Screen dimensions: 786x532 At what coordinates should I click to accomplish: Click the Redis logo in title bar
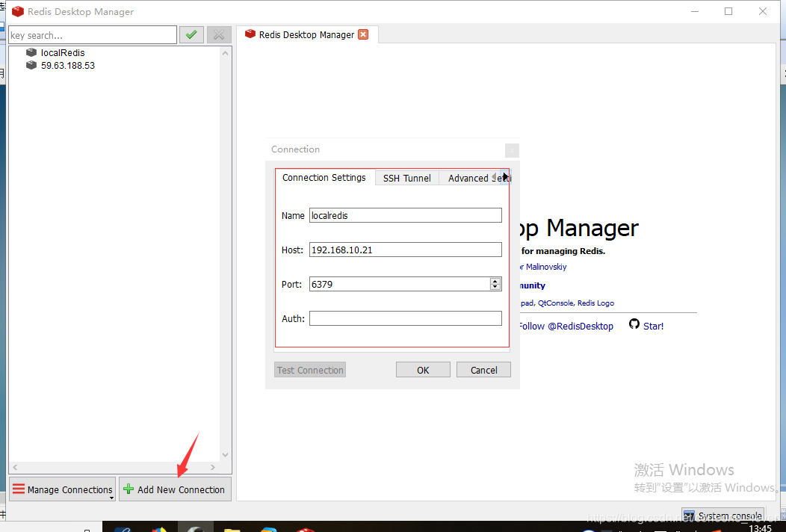pyautogui.click(x=17, y=11)
